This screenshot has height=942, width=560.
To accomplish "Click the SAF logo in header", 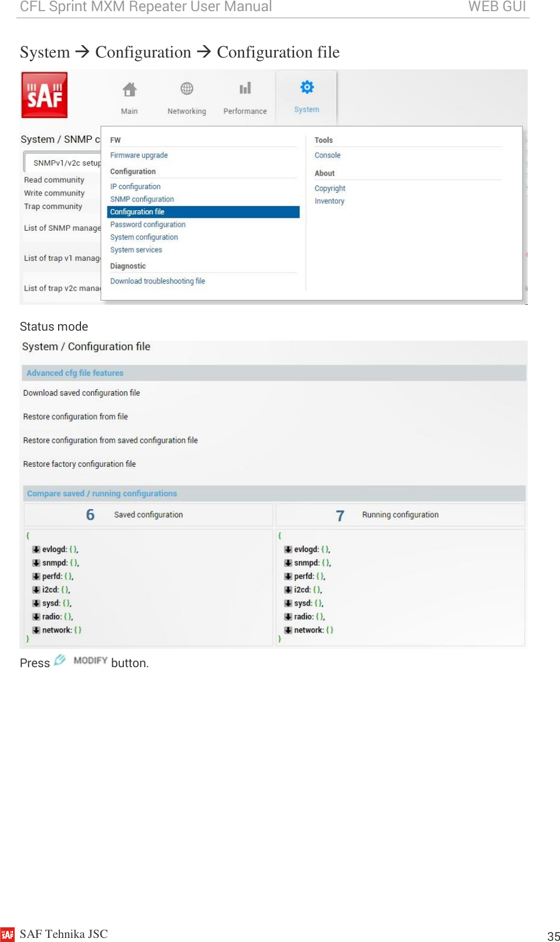I will (x=45, y=95).
